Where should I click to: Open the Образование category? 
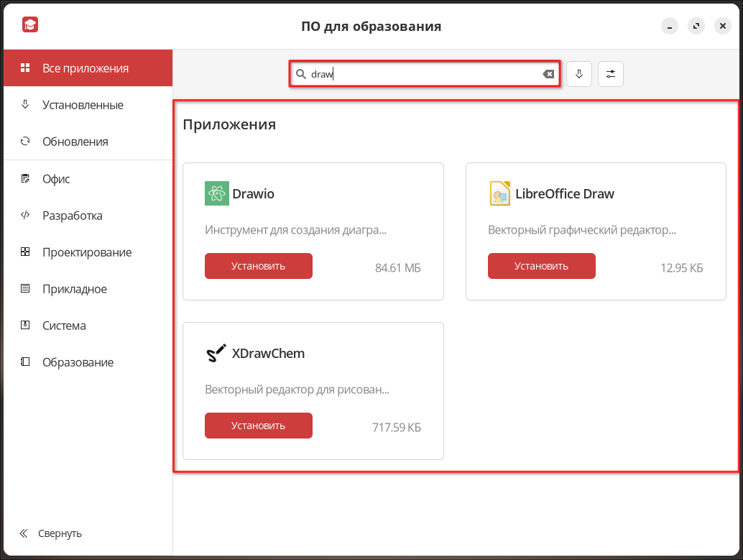(x=78, y=362)
